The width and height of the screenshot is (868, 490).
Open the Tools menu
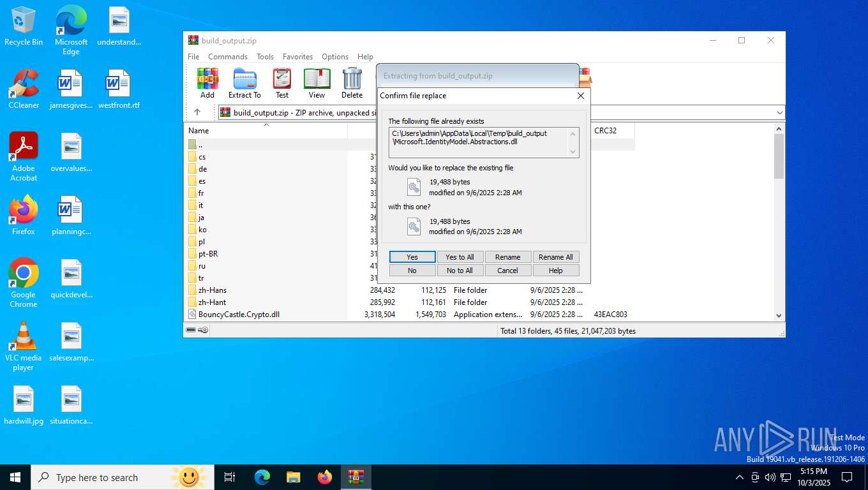[x=265, y=57]
